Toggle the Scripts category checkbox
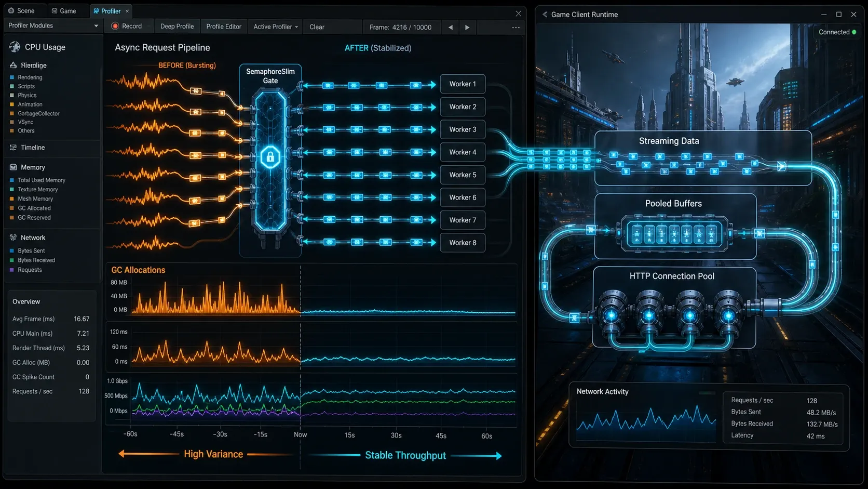The height and width of the screenshot is (489, 868). pos(12,86)
